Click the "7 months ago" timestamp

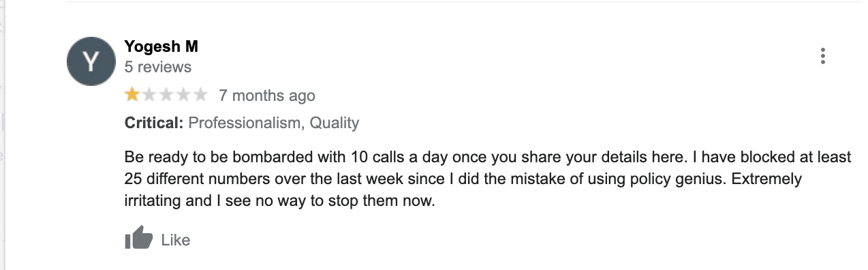coord(267,95)
